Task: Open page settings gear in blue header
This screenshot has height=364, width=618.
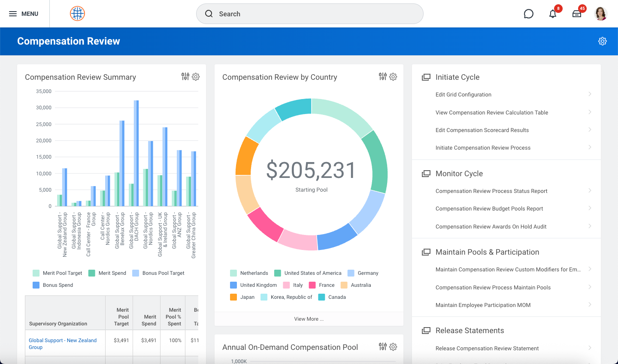Action: [603, 41]
